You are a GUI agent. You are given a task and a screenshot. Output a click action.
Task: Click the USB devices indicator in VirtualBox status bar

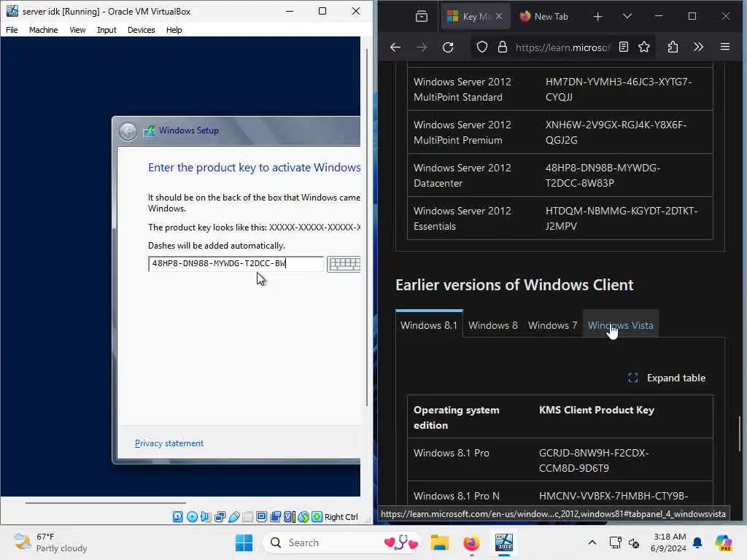pos(234,517)
